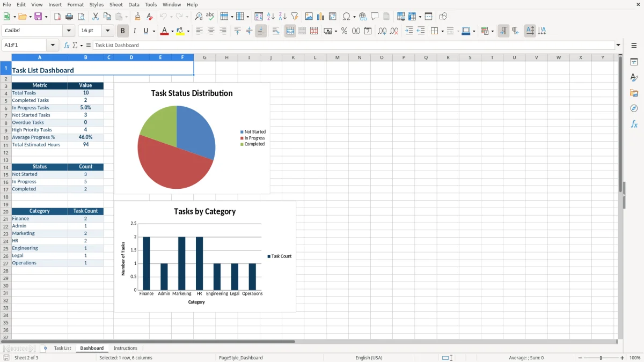644x362 pixels.
Task: Open Borders dropdown arrow
Action: (442, 31)
